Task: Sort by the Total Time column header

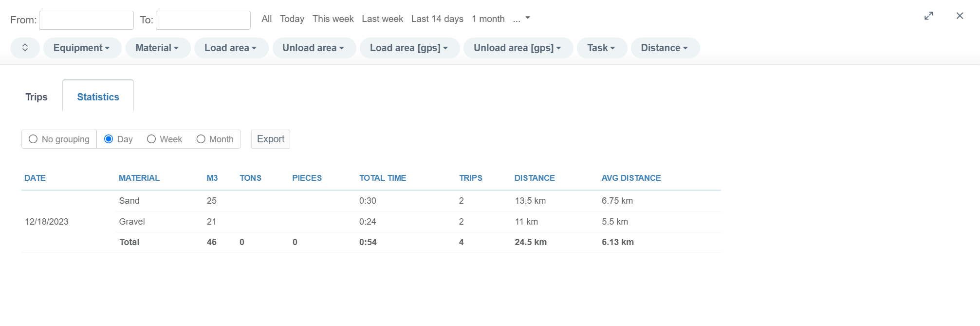Action: (383, 178)
